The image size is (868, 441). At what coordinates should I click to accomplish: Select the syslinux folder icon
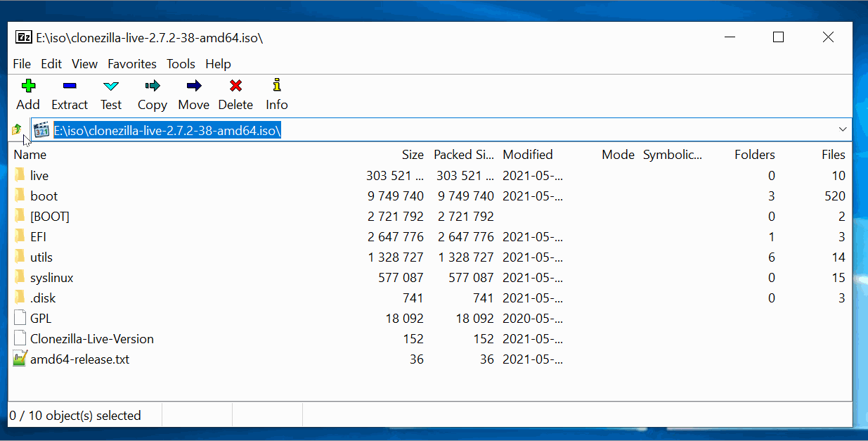(20, 277)
